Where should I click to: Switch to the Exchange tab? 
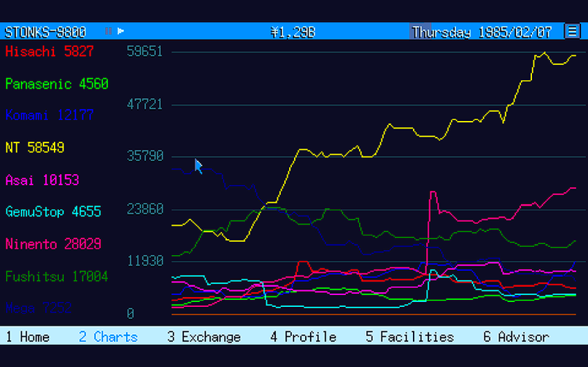tap(203, 337)
